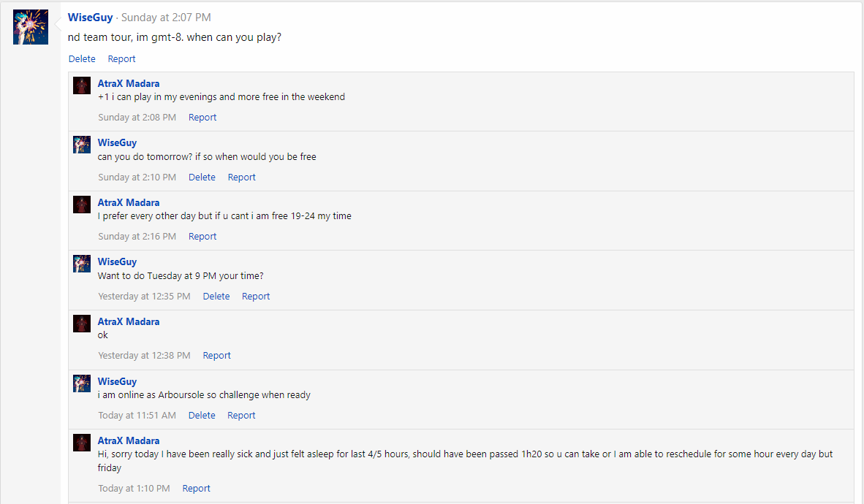The width and height of the screenshot is (864, 504).
Task: Click AtraX Madara's avatar on the sick message
Action: [x=82, y=443]
